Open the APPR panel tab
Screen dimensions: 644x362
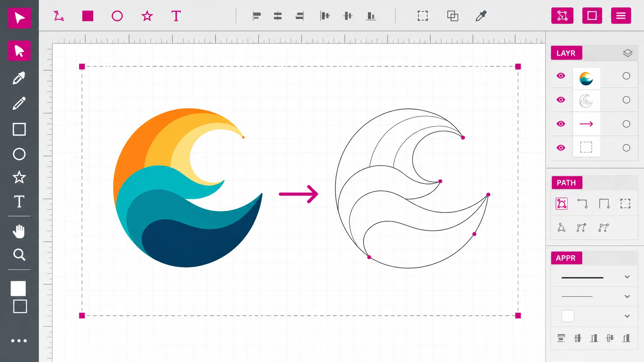click(x=566, y=258)
